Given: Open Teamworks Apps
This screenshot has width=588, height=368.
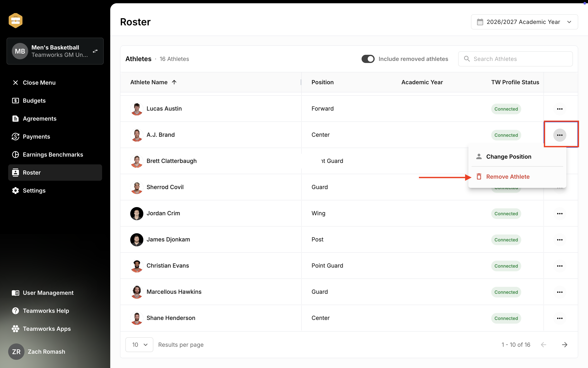Looking at the screenshot, I should (55, 329).
